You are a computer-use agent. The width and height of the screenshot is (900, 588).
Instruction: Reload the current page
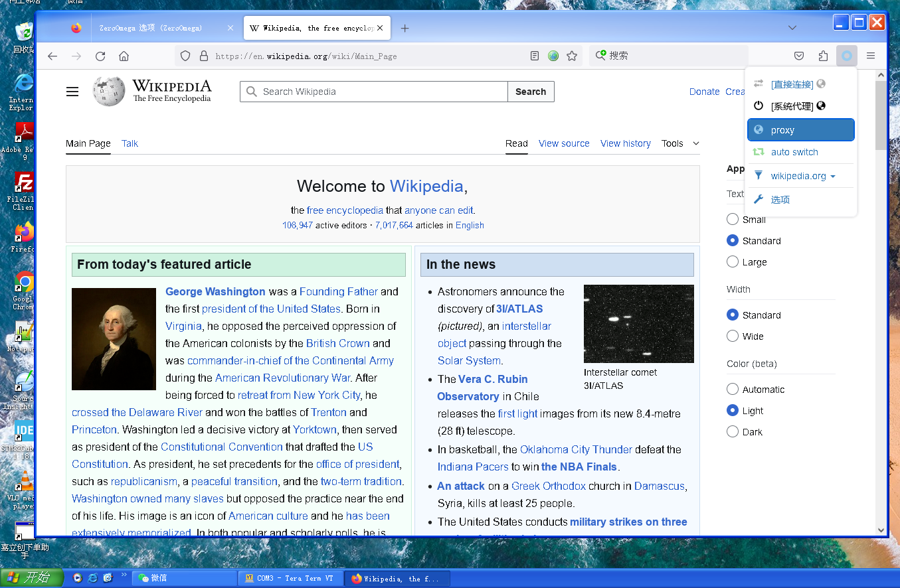100,56
